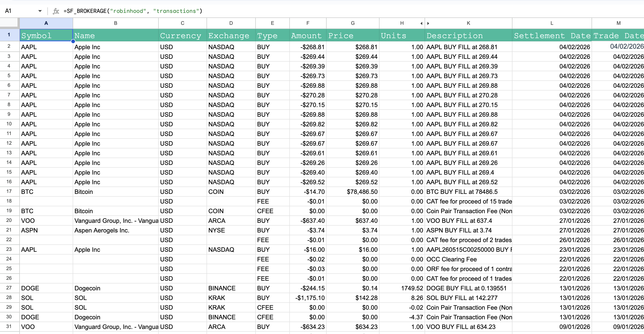
Task: Click the Aspen Aerogels Inc. name cell
Action: pyautogui.click(x=115, y=230)
